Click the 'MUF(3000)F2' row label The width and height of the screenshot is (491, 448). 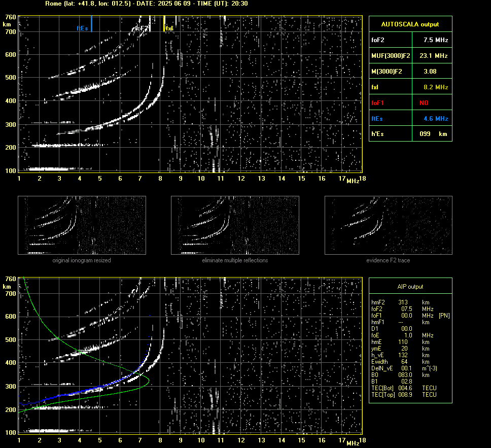click(x=391, y=56)
